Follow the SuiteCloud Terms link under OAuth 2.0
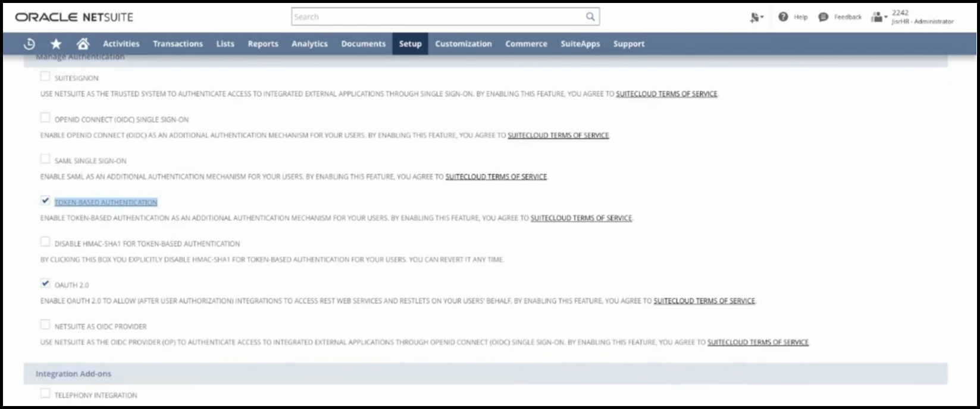 tap(704, 301)
